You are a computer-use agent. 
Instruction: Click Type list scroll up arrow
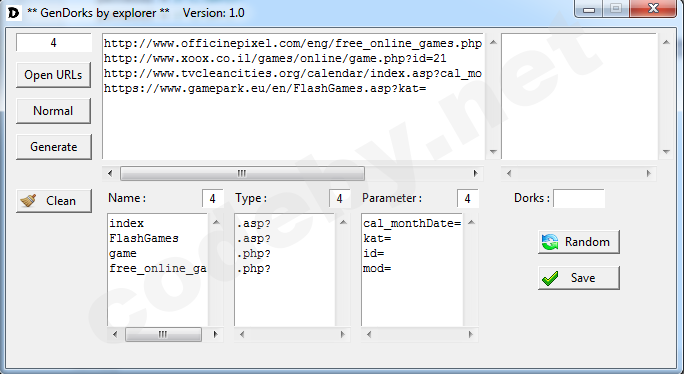tap(343, 222)
